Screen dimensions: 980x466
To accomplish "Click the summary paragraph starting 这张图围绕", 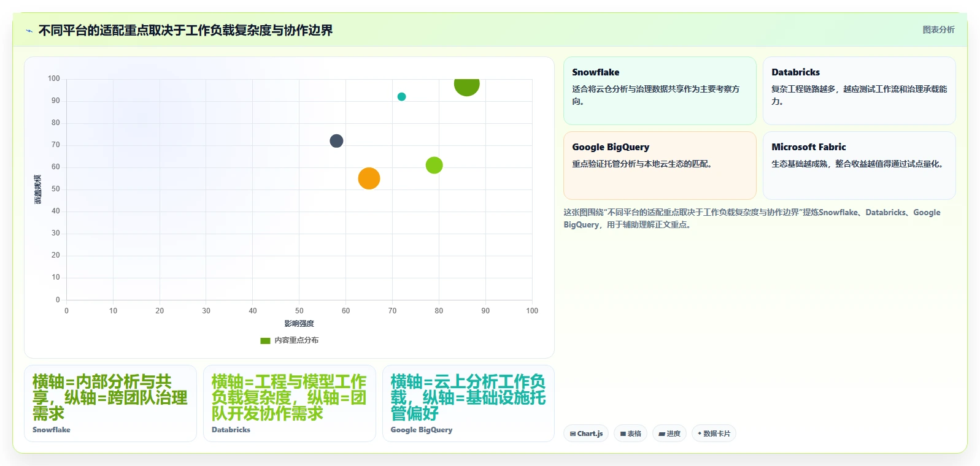I will click(752, 218).
